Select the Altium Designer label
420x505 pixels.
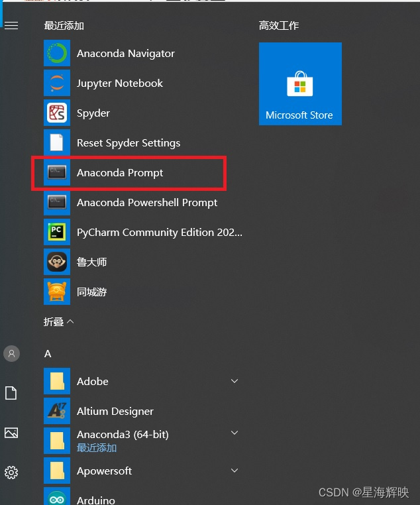point(115,412)
